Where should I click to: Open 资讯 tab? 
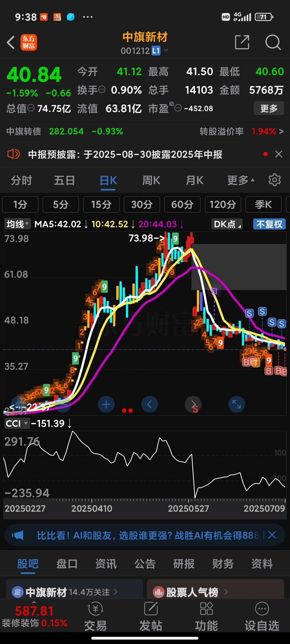pyautogui.click(x=106, y=564)
